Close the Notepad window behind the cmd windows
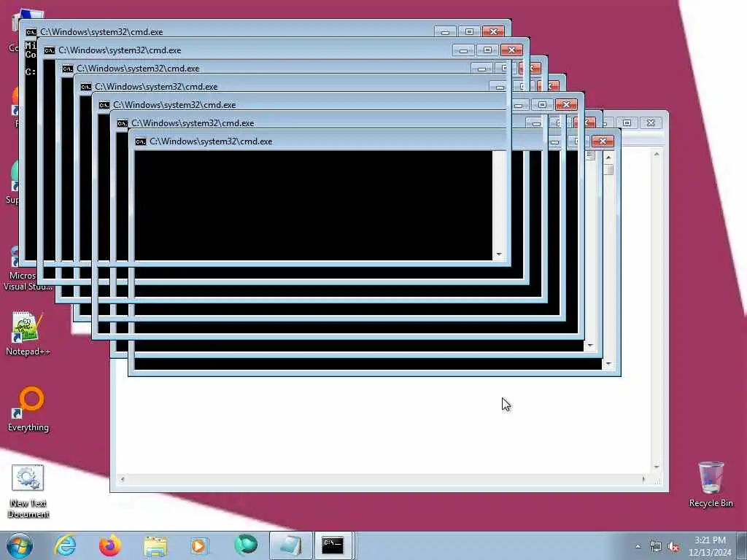747x560 pixels. coord(651,122)
